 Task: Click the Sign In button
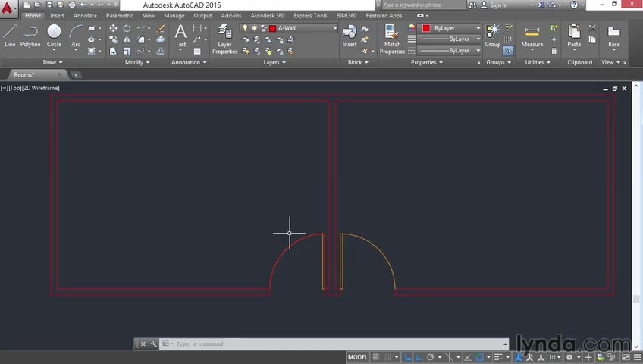tap(498, 5)
